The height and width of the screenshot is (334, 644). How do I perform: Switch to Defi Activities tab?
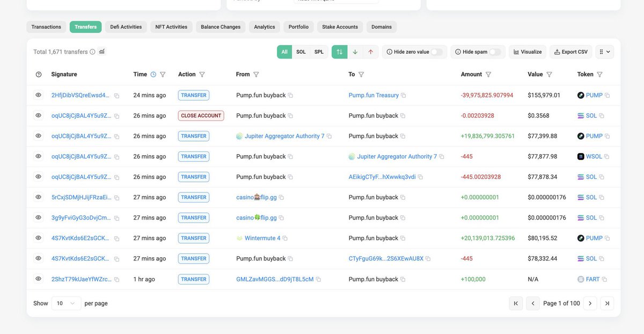point(126,27)
